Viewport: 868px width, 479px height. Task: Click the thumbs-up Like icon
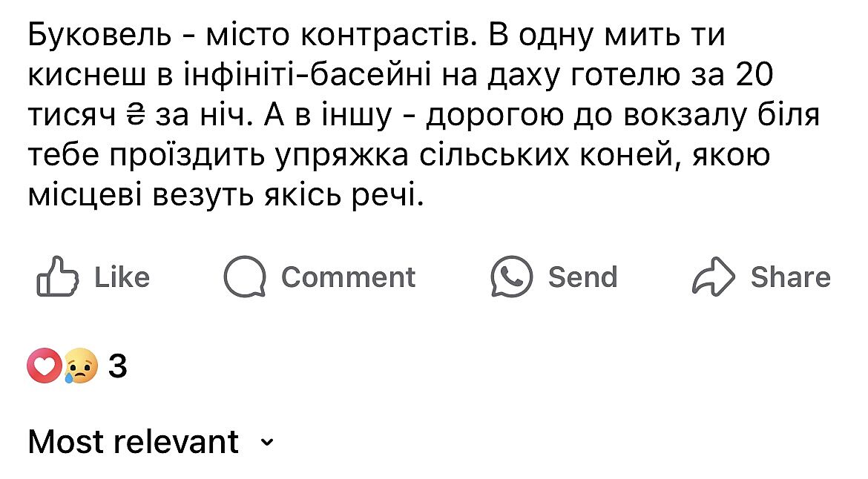(x=56, y=277)
